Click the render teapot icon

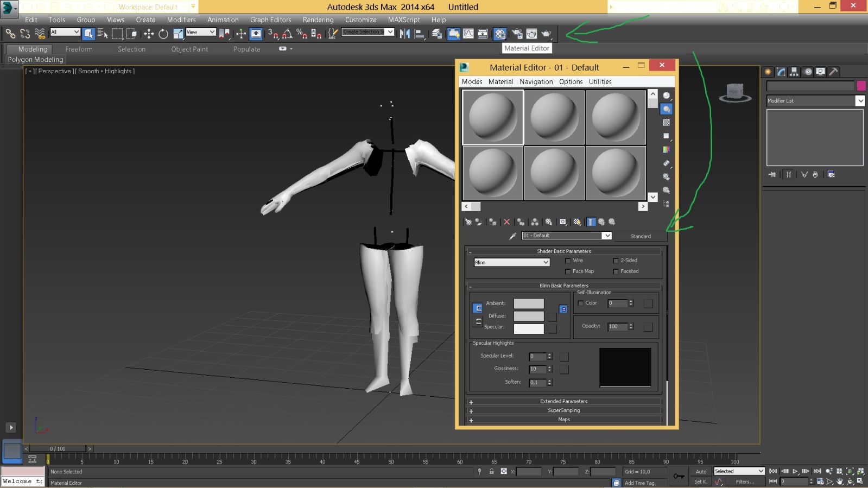(x=546, y=34)
